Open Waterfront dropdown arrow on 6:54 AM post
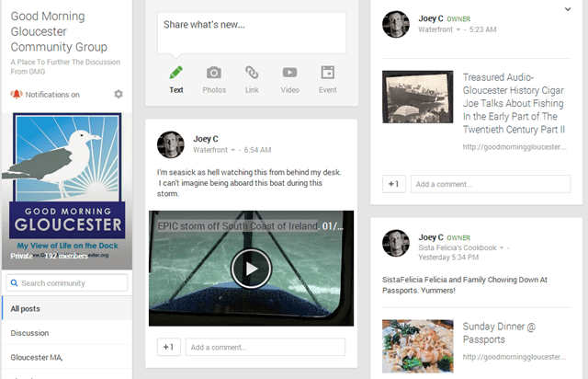 [x=233, y=150]
